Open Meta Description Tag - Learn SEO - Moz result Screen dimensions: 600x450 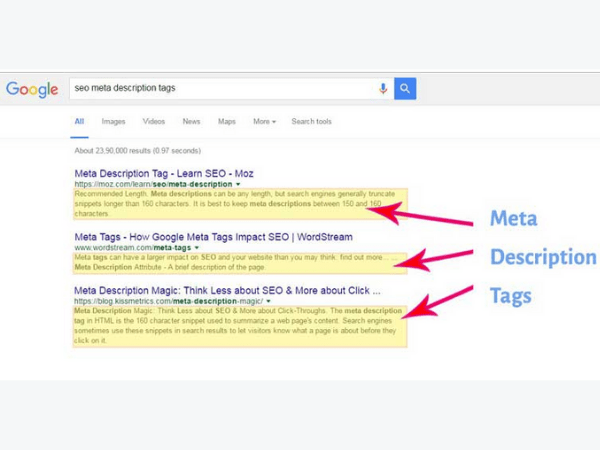point(164,173)
